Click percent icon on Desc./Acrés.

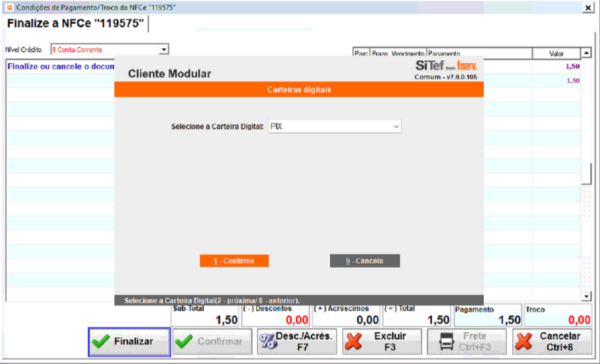268,342
